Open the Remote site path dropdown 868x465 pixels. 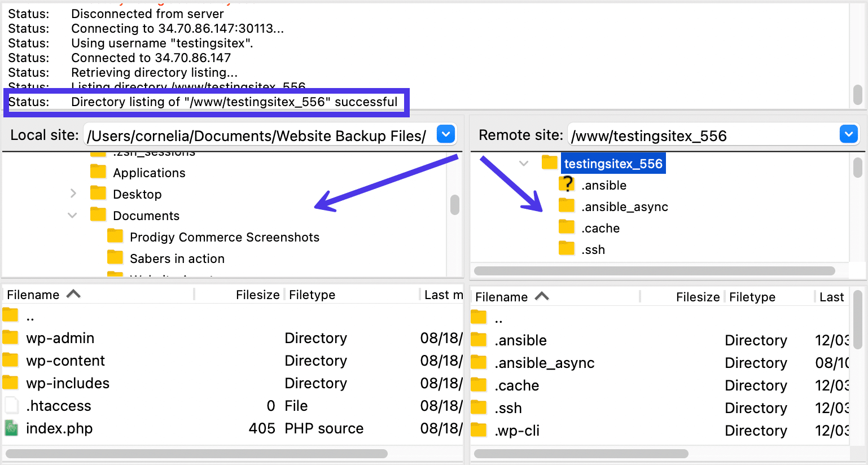(849, 134)
